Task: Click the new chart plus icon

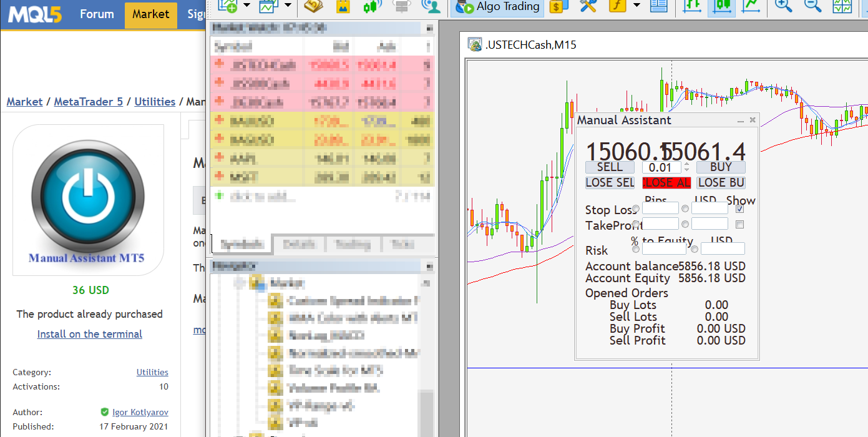Action: 229,6
